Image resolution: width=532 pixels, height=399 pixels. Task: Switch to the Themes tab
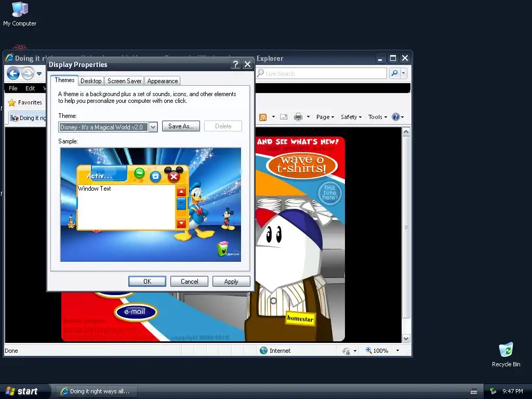[x=64, y=80]
